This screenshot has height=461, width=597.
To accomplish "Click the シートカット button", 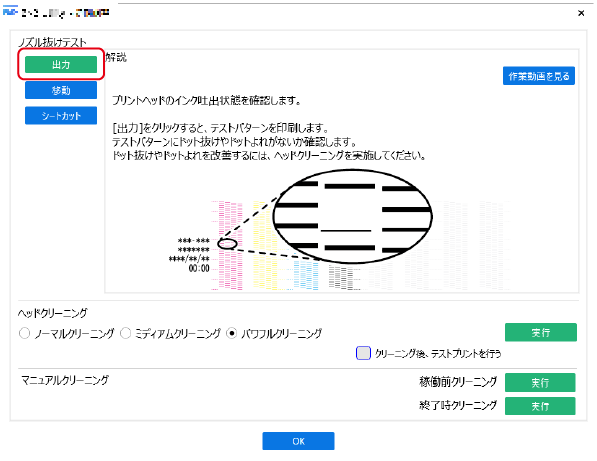I will (x=61, y=115).
